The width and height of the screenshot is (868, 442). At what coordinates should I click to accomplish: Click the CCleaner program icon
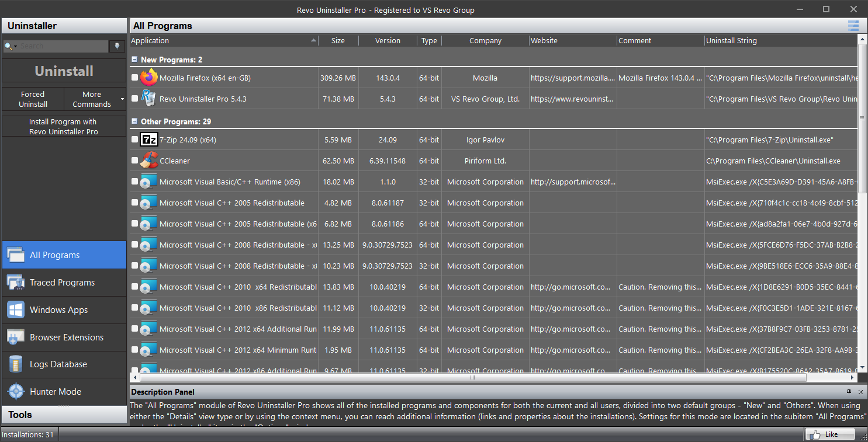click(149, 161)
